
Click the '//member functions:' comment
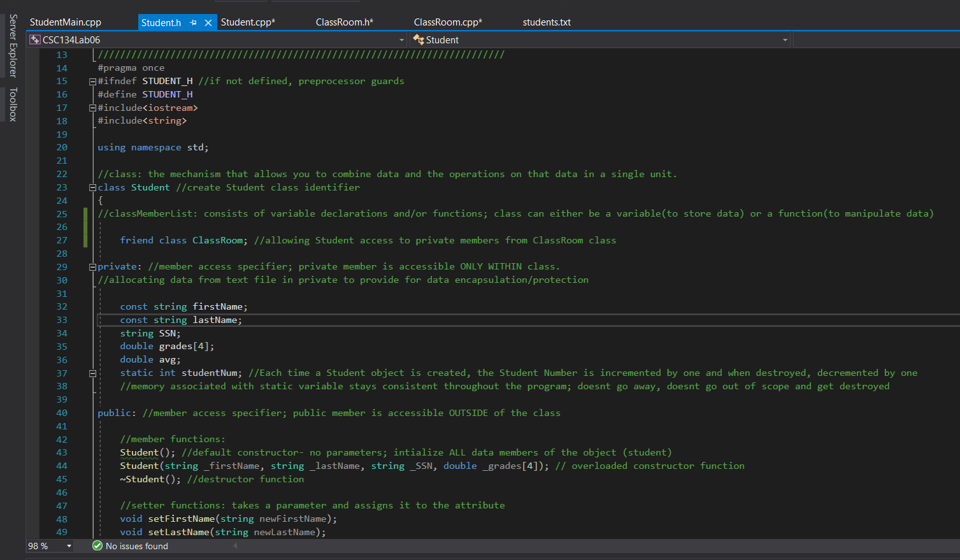173,439
